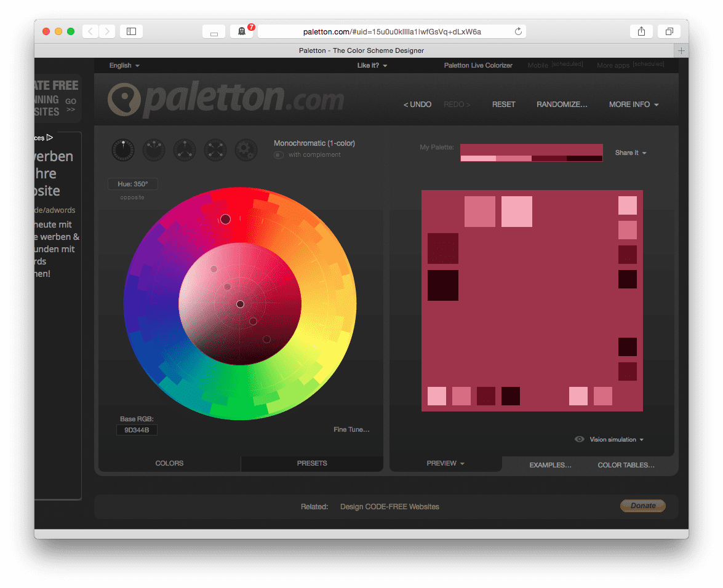Click the center shade handle in inner circle
The width and height of the screenshot is (723, 588).
tap(240, 304)
